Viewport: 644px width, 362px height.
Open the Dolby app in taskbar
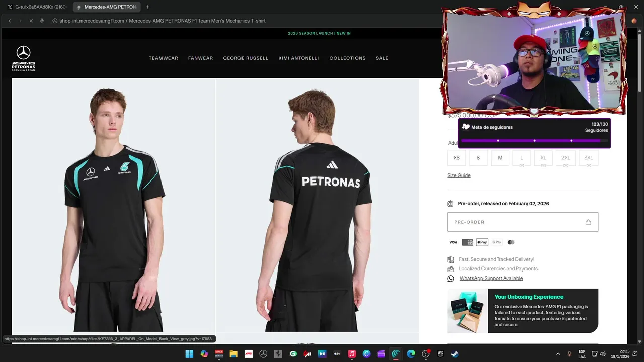(323, 354)
